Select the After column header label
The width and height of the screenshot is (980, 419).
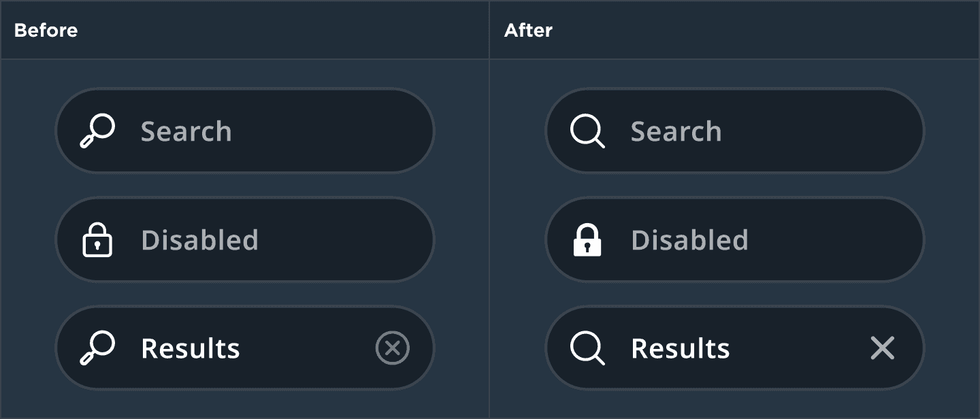click(x=528, y=31)
